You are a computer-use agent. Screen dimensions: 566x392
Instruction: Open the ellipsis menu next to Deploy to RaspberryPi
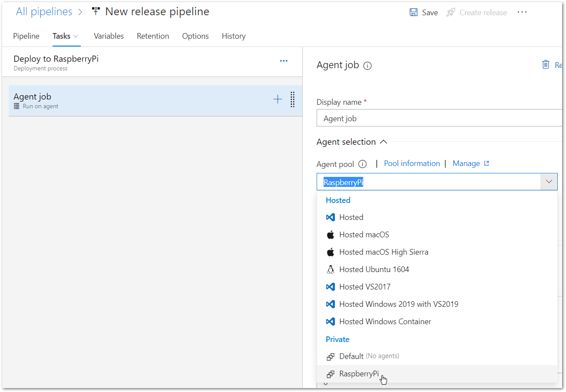coord(284,61)
